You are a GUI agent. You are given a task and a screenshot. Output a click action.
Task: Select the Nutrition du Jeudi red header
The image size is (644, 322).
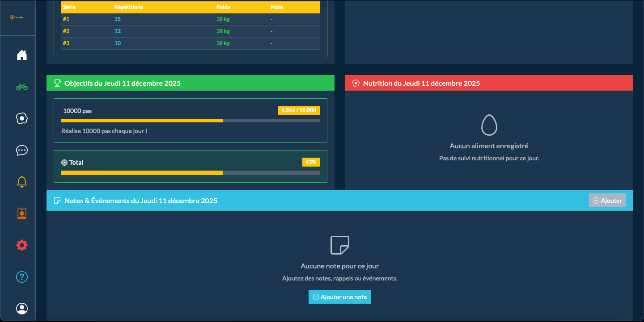click(x=489, y=83)
